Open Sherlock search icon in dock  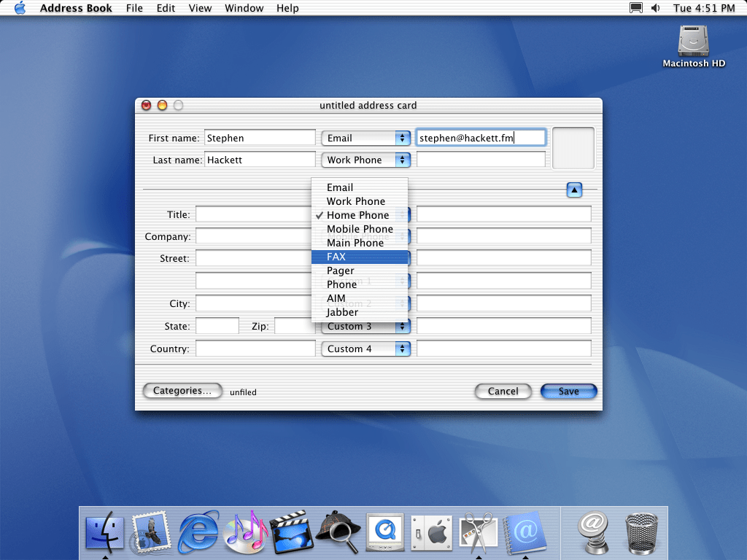tap(338, 532)
